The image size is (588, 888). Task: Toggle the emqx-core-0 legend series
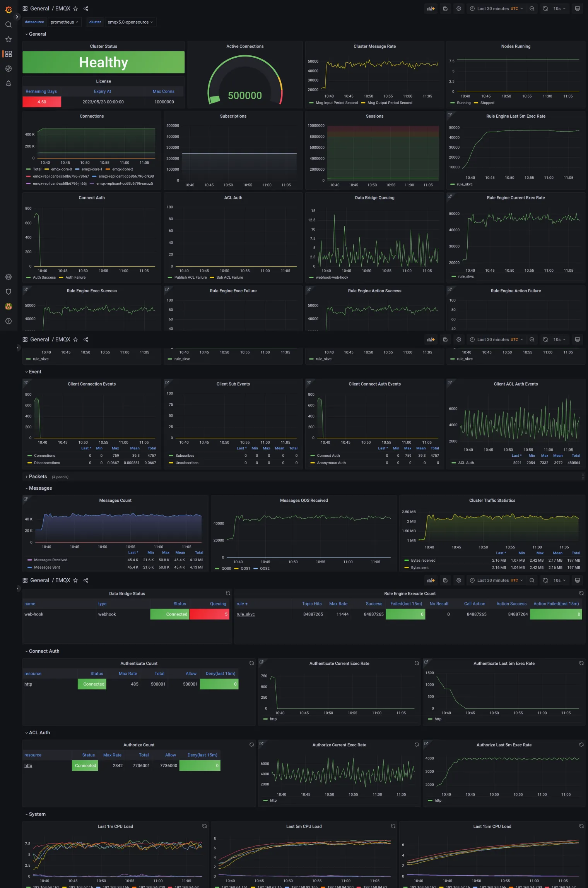[62, 169]
